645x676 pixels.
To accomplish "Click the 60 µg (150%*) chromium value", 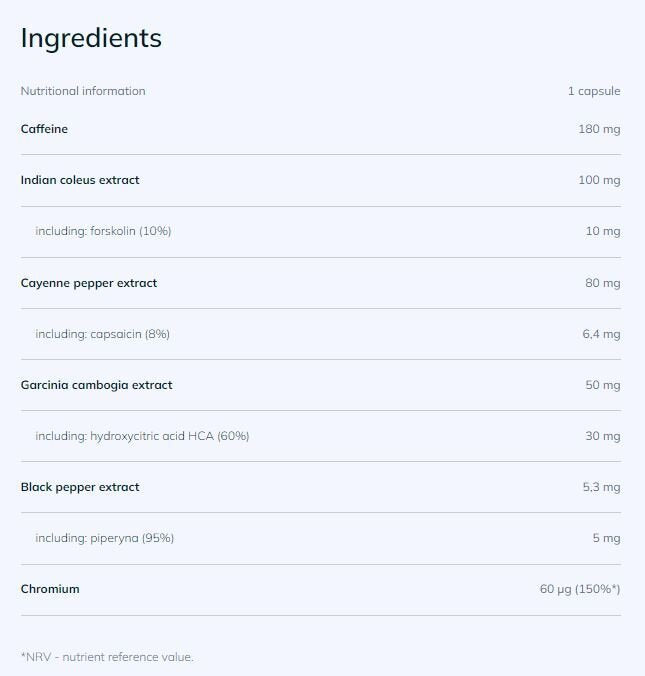I will point(580,589).
